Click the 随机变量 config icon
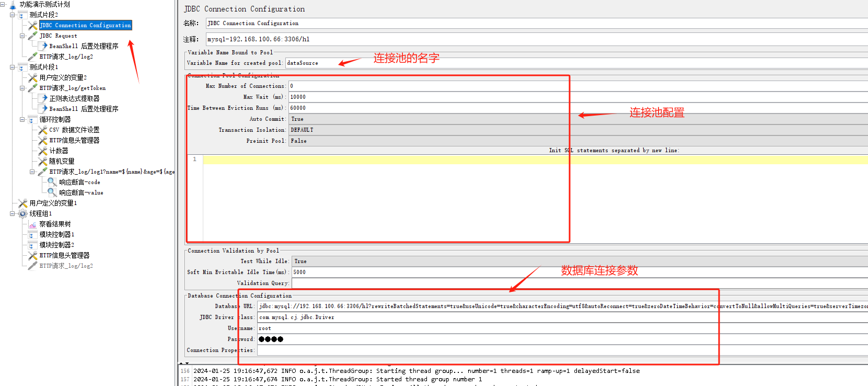The width and height of the screenshot is (868, 386). 43,161
